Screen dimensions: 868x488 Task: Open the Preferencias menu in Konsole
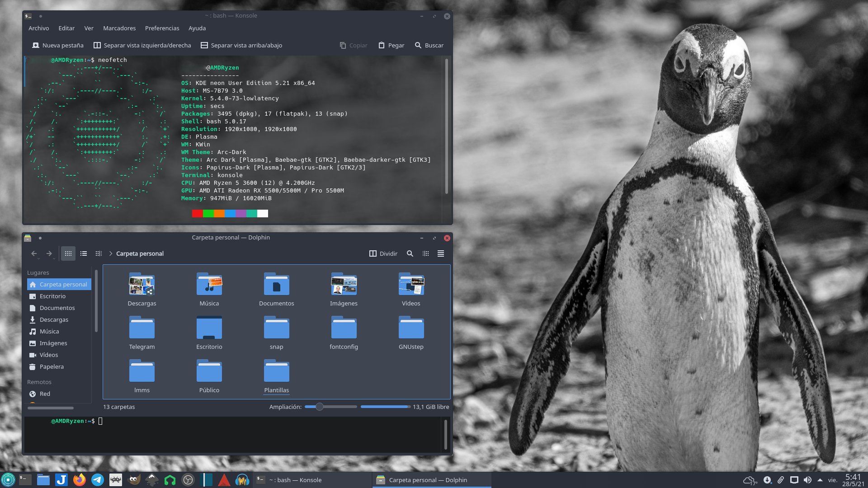(x=162, y=28)
